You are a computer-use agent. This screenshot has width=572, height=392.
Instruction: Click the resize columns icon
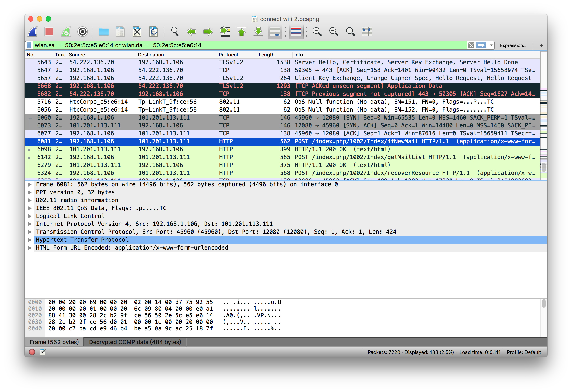coord(367,32)
